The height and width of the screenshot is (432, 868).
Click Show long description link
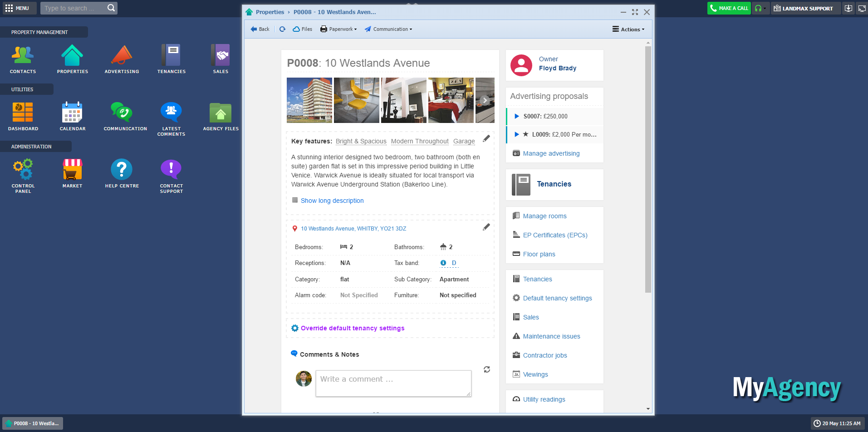(x=332, y=201)
